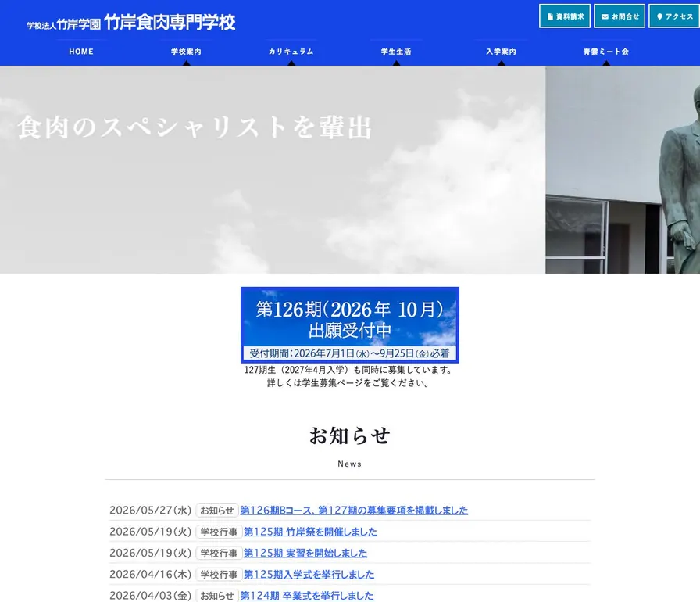Click お知らせ tag on 2026/04/03 row
The width and height of the screenshot is (700, 602).
pyautogui.click(x=217, y=595)
